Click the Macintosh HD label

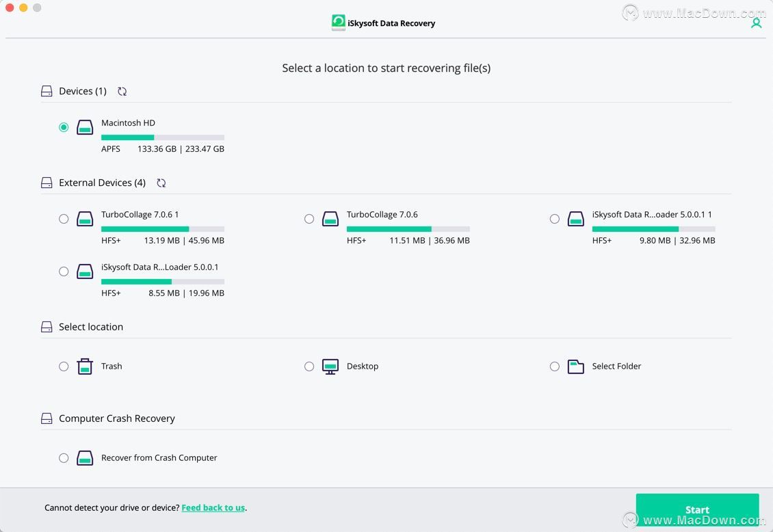128,122
